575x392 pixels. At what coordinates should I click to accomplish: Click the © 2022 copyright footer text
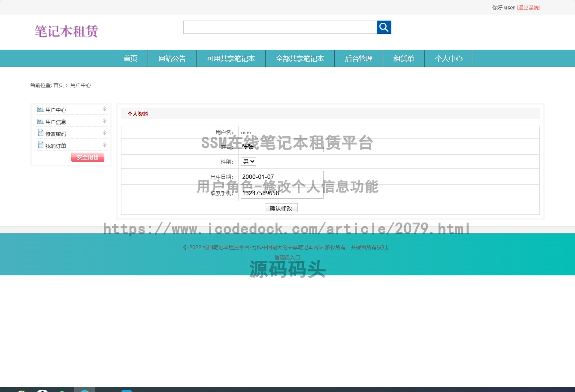(287, 247)
